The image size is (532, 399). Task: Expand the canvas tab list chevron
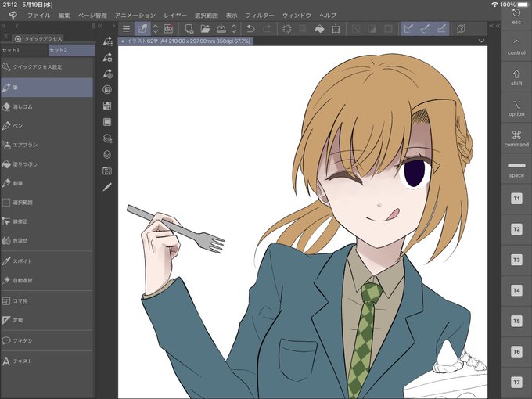tap(481, 41)
